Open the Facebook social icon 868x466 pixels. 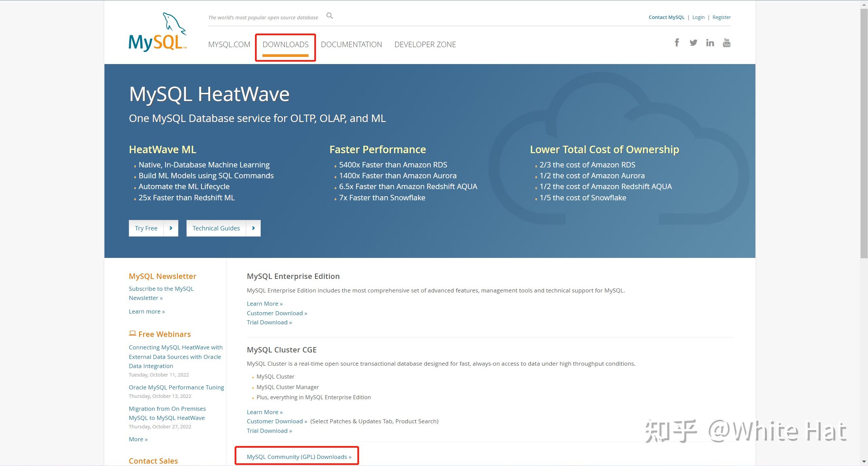tap(677, 43)
